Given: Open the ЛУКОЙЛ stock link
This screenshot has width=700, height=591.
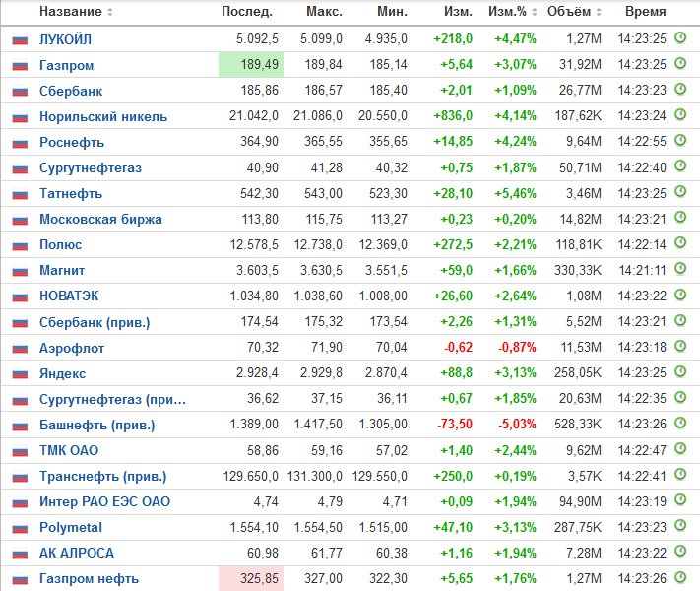Looking at the screenshot, I should 65,39.
